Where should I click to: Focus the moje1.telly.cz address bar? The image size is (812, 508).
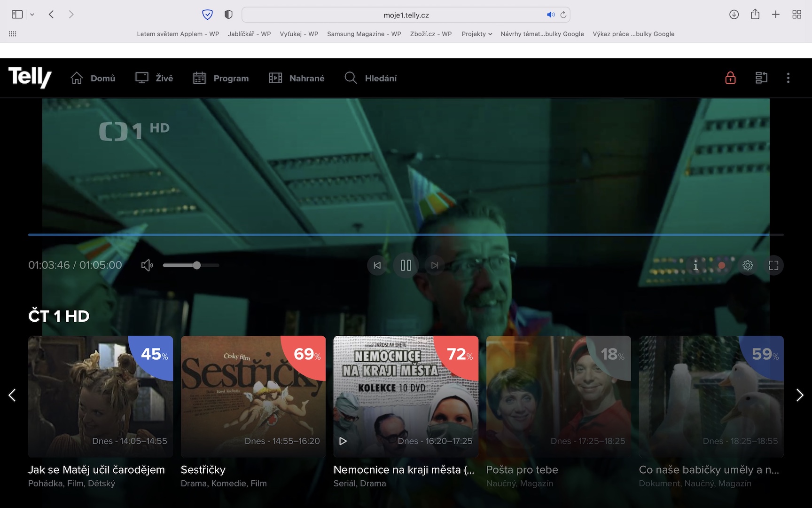[x=406, y=15]
